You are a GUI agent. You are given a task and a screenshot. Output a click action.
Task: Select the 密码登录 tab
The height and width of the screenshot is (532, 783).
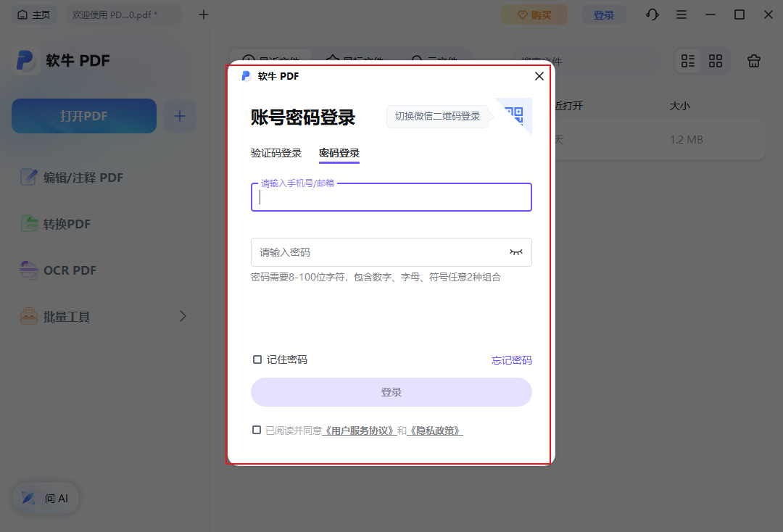tap(339, 153)
